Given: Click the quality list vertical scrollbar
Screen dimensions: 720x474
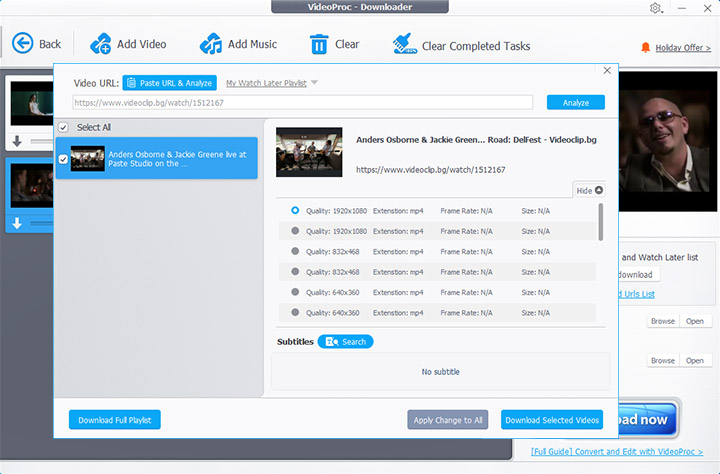Looking at the screenshot, I should point(601,222).
